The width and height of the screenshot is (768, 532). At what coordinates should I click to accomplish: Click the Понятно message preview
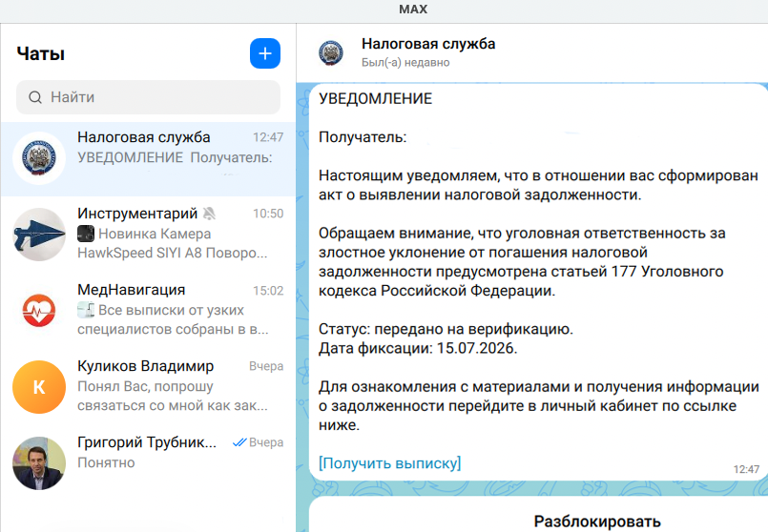point(106,463)
